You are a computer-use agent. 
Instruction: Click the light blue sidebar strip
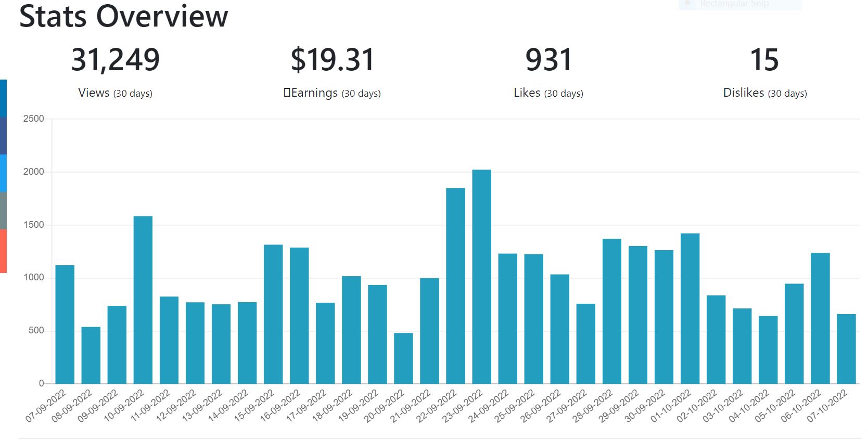[x=3, y=173]
